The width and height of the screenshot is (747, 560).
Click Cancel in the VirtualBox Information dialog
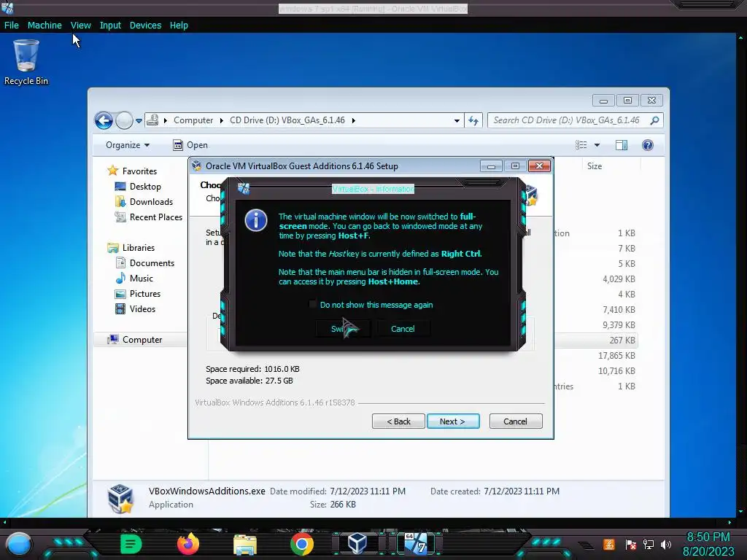coord(403,329)
